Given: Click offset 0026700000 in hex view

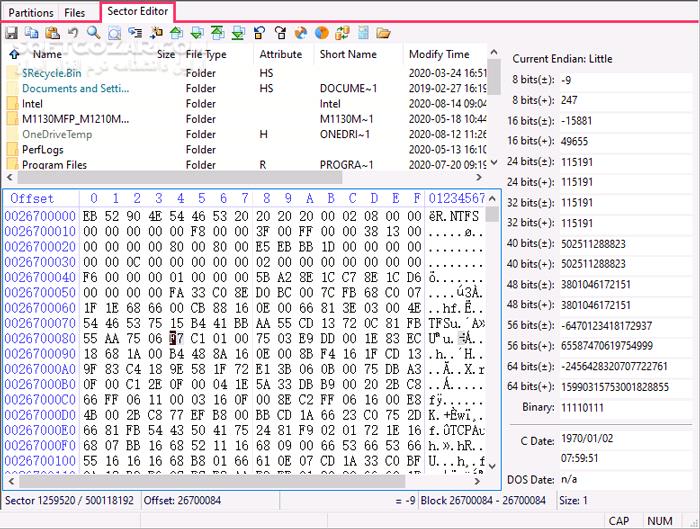Looking at the screenshot, I should coord(40,216).
